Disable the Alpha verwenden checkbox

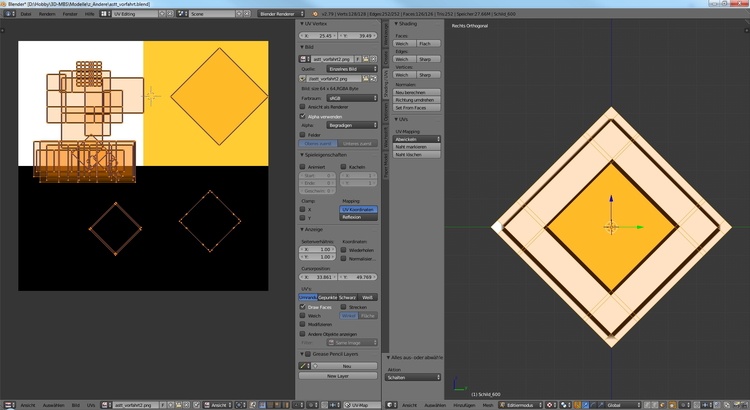tap(304, 116)
